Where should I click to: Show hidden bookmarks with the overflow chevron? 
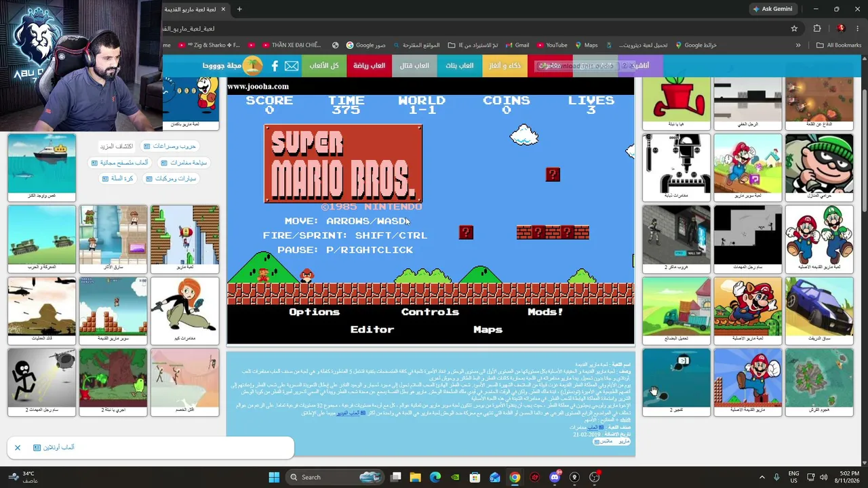(x=798, y=45)
